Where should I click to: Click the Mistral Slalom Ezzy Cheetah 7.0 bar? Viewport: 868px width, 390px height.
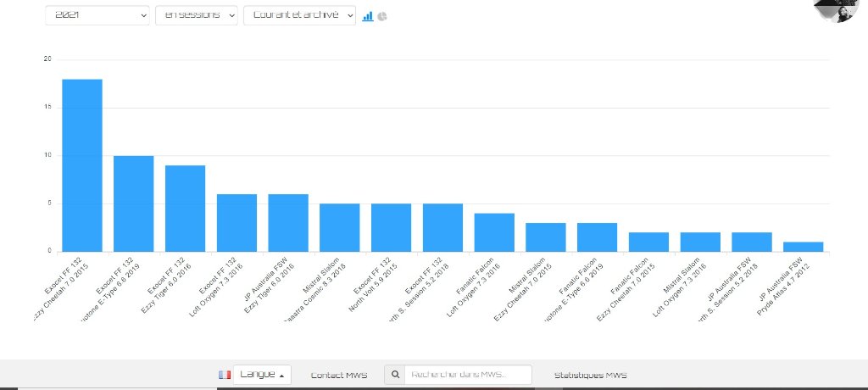546,237
